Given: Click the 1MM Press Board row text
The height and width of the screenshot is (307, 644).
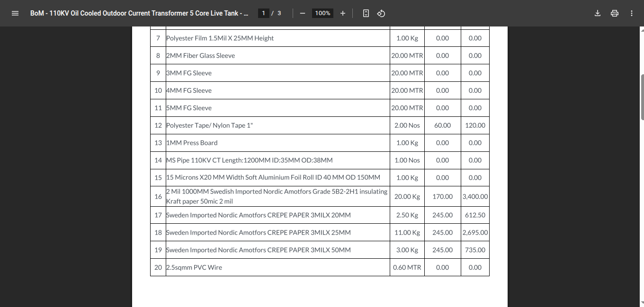Looking at the screenshot, I should tap(192, 143).
